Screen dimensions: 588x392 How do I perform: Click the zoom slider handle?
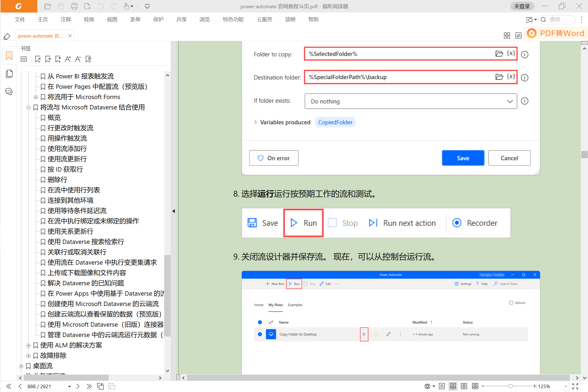point(510,386)
